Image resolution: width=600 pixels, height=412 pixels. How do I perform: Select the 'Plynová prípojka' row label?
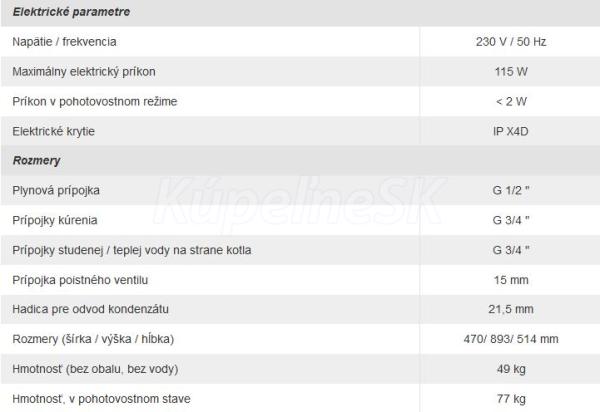pyautogui.click(x=55, y=190)
